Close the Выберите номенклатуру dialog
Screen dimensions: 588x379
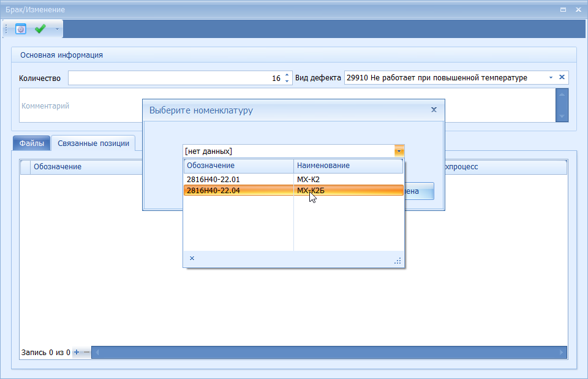(x=434, y=110)
